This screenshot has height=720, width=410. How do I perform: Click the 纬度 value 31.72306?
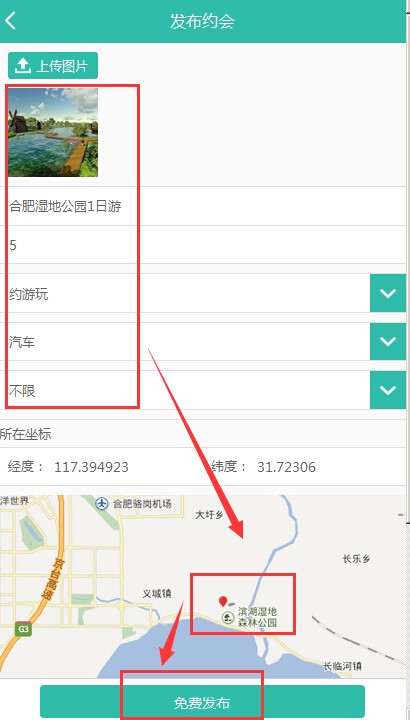click(286, 467)
